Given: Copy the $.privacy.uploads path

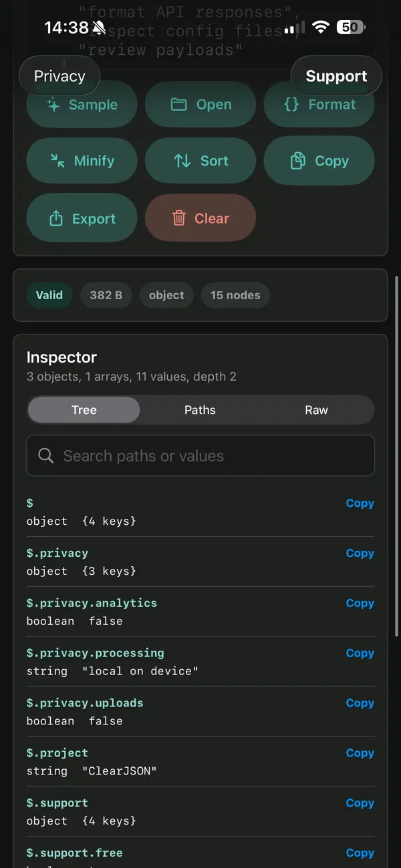Looking at the screenshot, I should tap(360, 704).
